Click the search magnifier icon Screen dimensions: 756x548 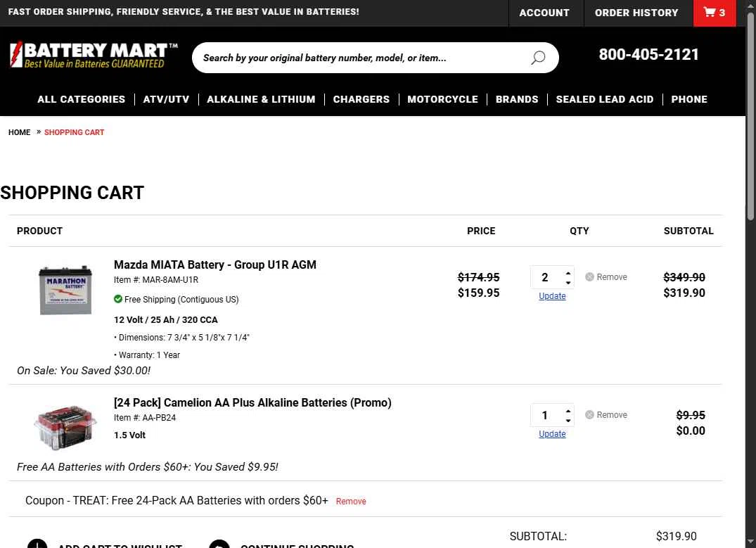coord(538,58)
